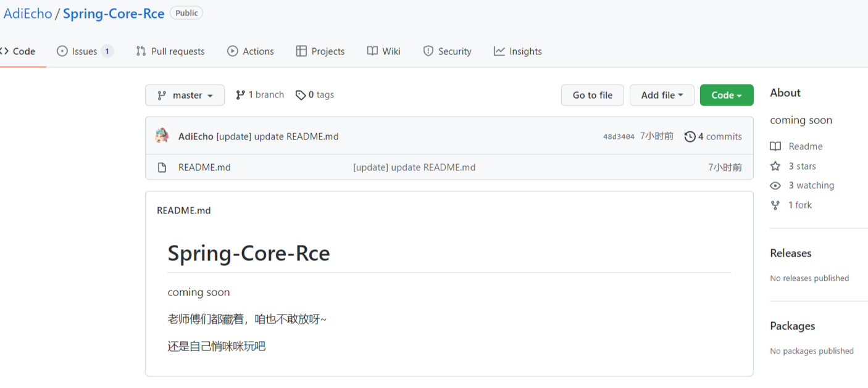This screenshot has height=388, width=868.
Task: Open the master branch dropdown
Action: point(185,95)
